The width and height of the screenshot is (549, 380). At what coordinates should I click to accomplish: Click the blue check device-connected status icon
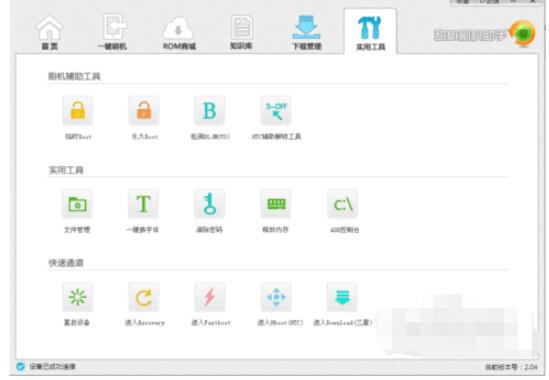click(20, 366)
